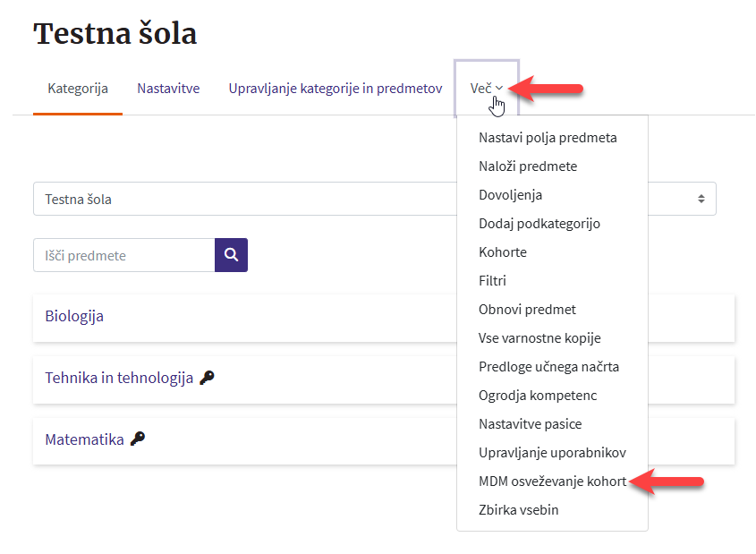Switch to the Kategorija tab

coord(78,89)
